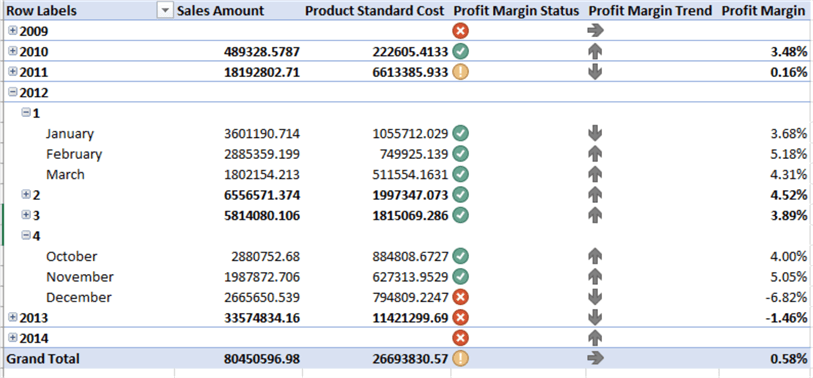Click the down arrow trend icon for 2011
Screen dimensions: 813x378
pyautogui.click(x=595, y=72)
